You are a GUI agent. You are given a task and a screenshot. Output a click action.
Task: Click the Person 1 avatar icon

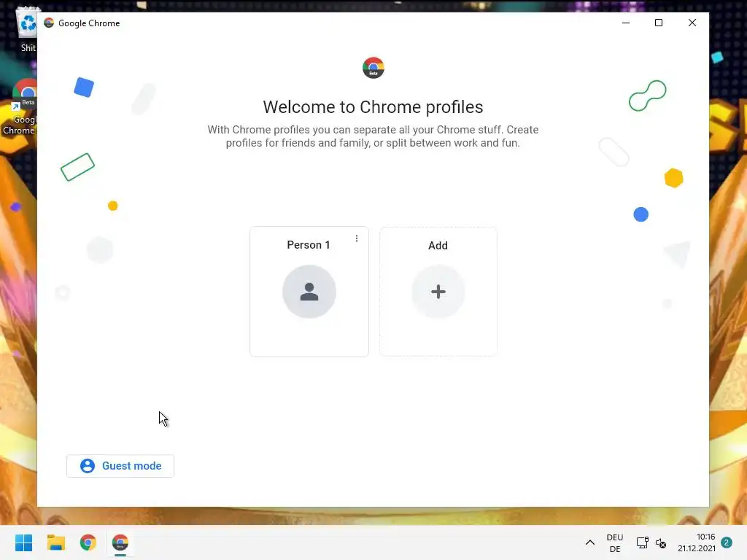(309, 292)
